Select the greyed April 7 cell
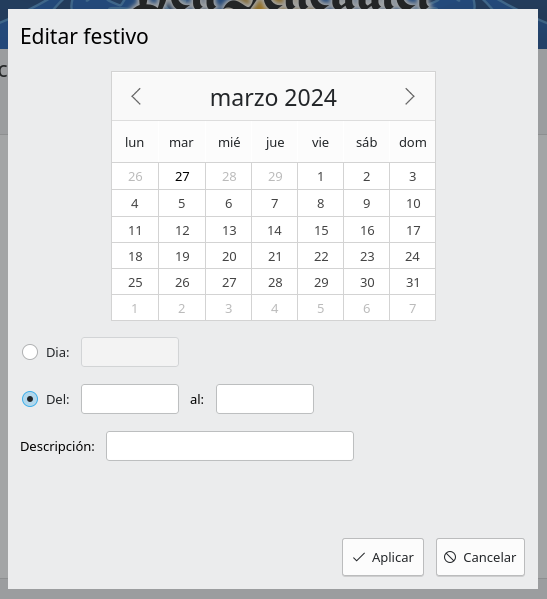 (x=413, y=308)
